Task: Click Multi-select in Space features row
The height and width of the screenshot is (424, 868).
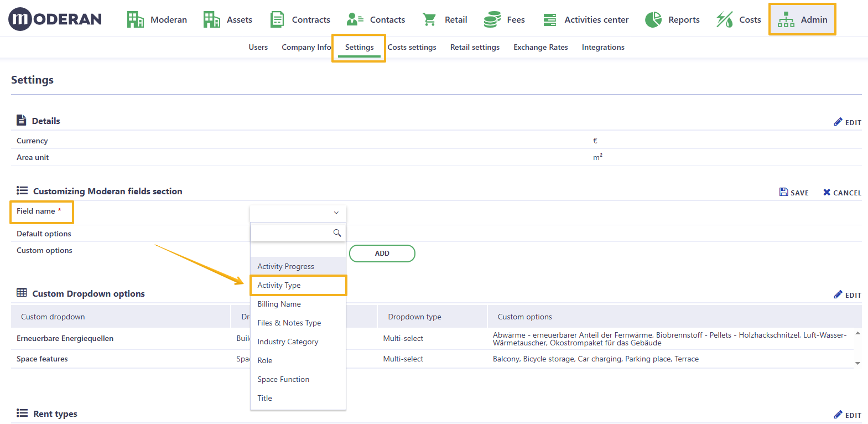Action: [x=403, y=359]
